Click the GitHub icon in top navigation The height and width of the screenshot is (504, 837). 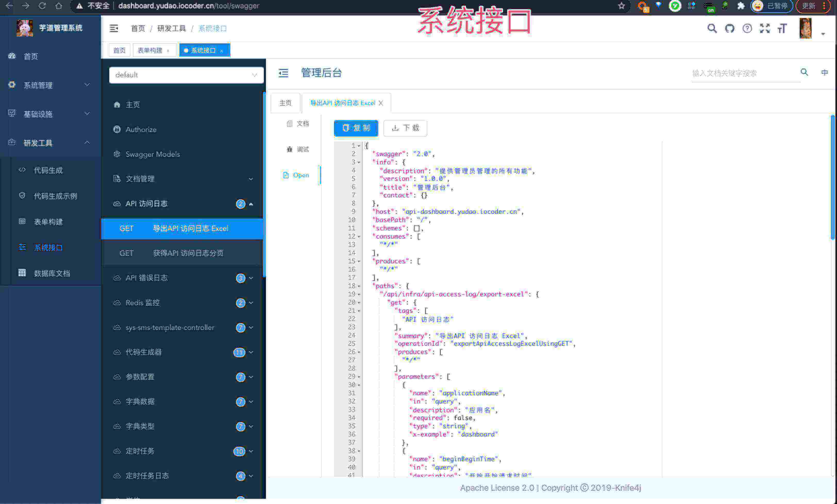pyautogui.click(x=729, y=28)
